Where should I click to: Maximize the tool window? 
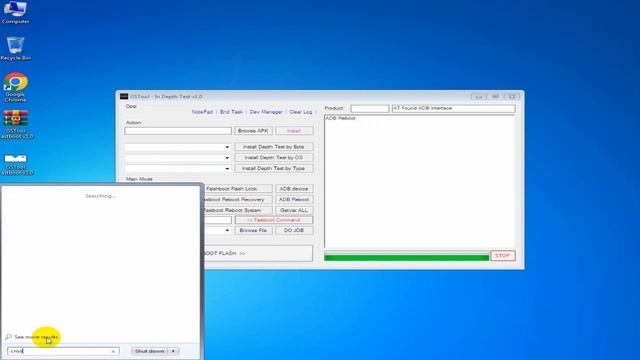pyautogui.click(x=495, y=97)
